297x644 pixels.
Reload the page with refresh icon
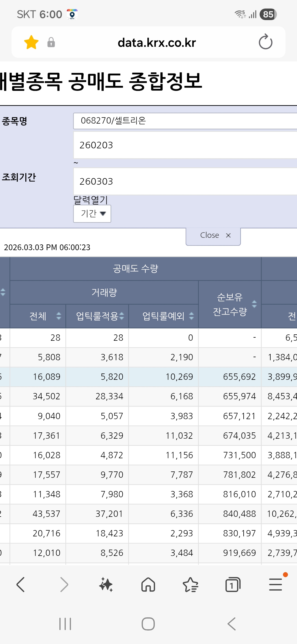(x=265, y=42)
